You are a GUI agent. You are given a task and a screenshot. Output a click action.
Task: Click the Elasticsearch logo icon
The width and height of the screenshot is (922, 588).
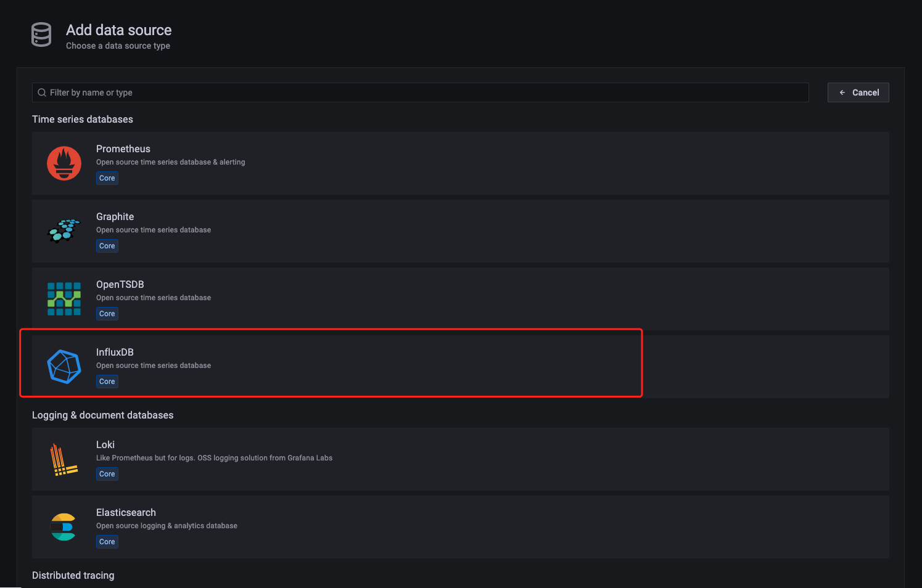(63, 527)
